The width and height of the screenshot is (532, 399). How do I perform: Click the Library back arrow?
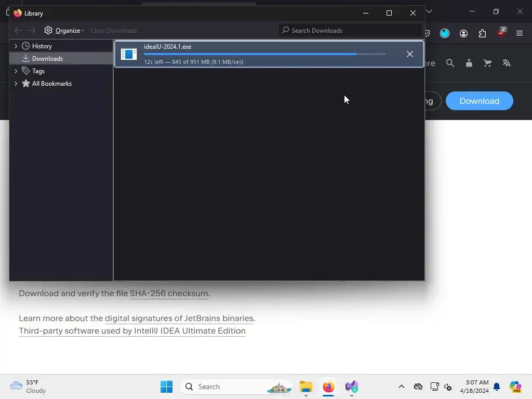[18, 31]
